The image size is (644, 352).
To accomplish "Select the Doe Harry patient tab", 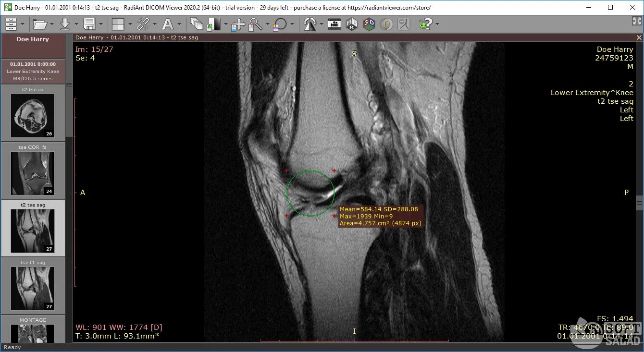I will [33, 46].
